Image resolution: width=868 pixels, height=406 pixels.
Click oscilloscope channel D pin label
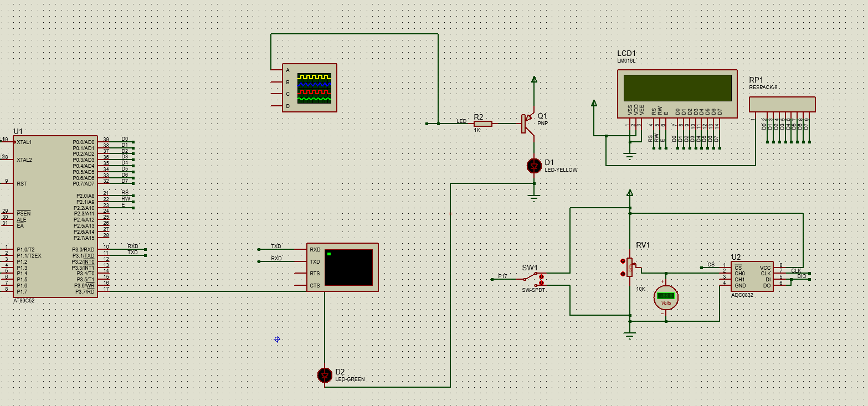287,106
